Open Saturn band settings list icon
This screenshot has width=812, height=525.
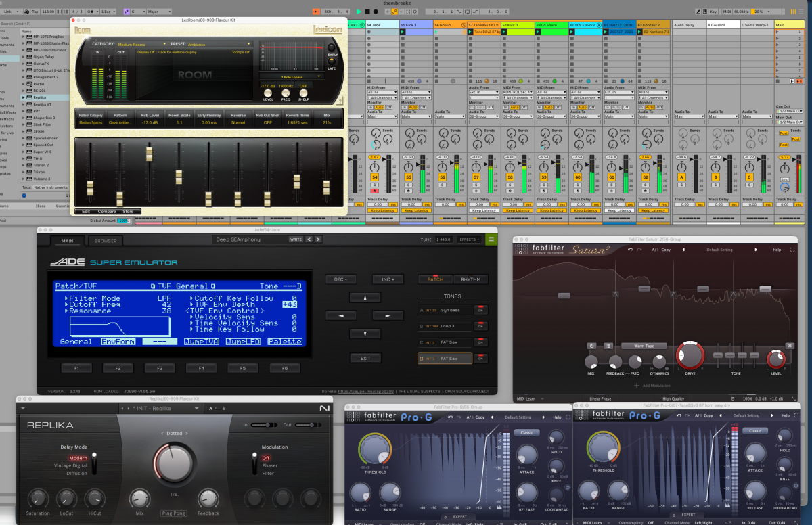pyautogui.click(x=608, y=346)
